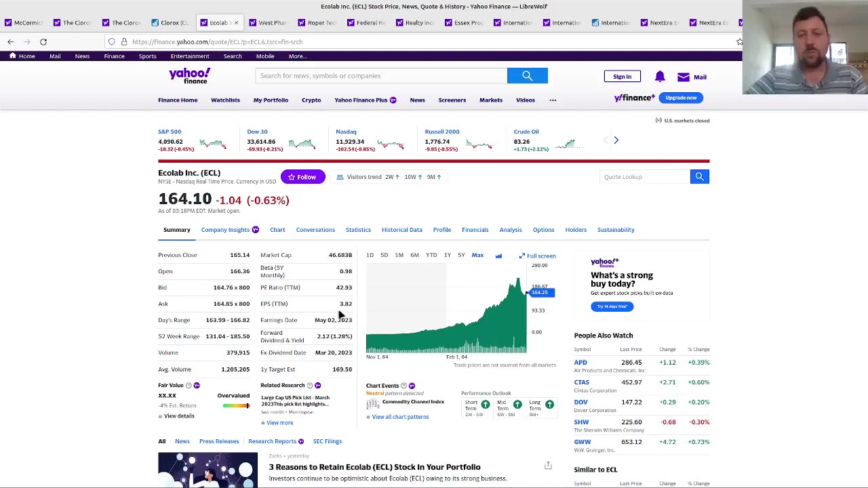Click the market ticker next arrow

pyautogui.click(x=616, y=140)
